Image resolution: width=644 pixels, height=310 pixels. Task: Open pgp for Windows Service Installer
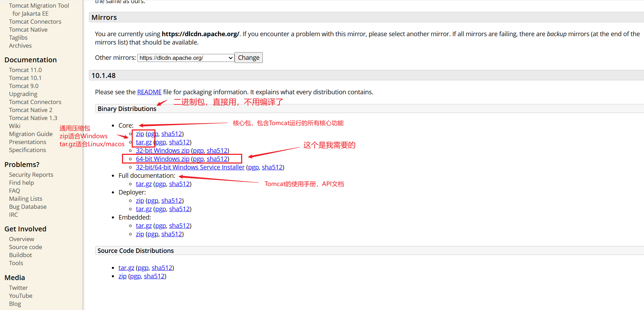tap(253, 167)
